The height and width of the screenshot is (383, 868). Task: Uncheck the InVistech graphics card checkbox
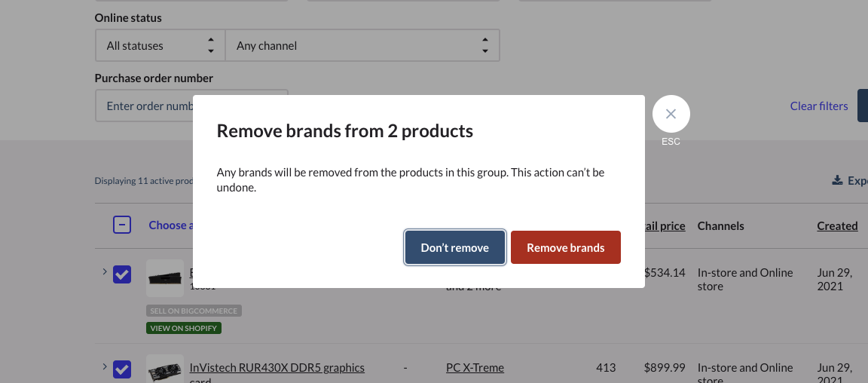(x=122, y=369)
